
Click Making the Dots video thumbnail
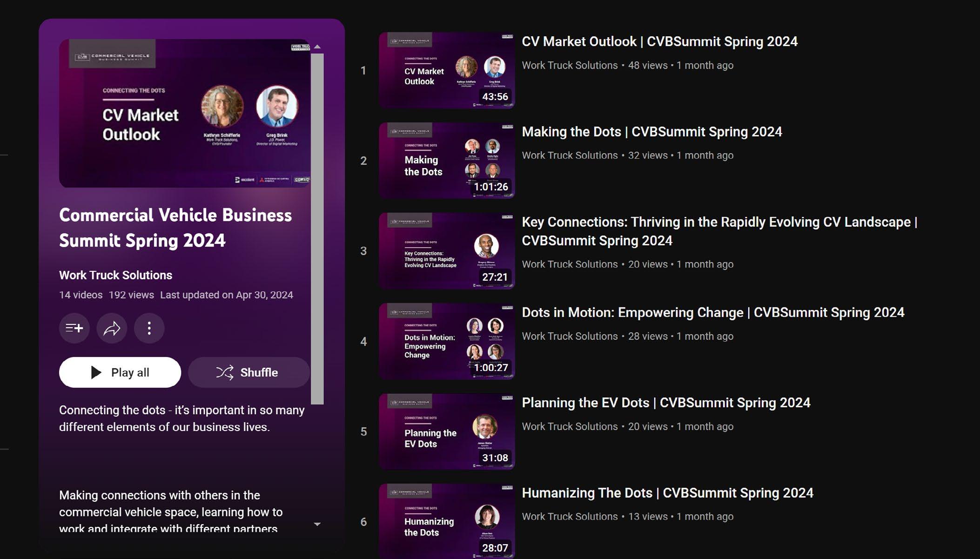coord(446,161)
